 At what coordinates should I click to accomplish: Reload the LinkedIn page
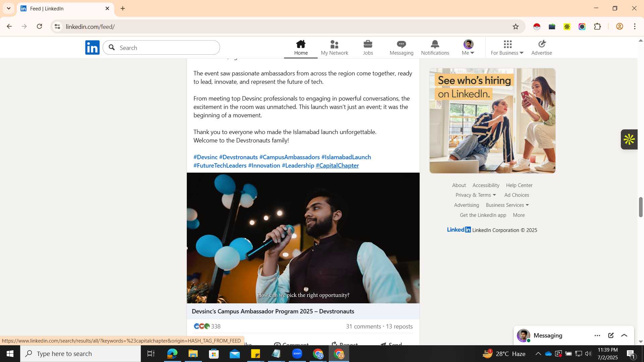[39, 26]
